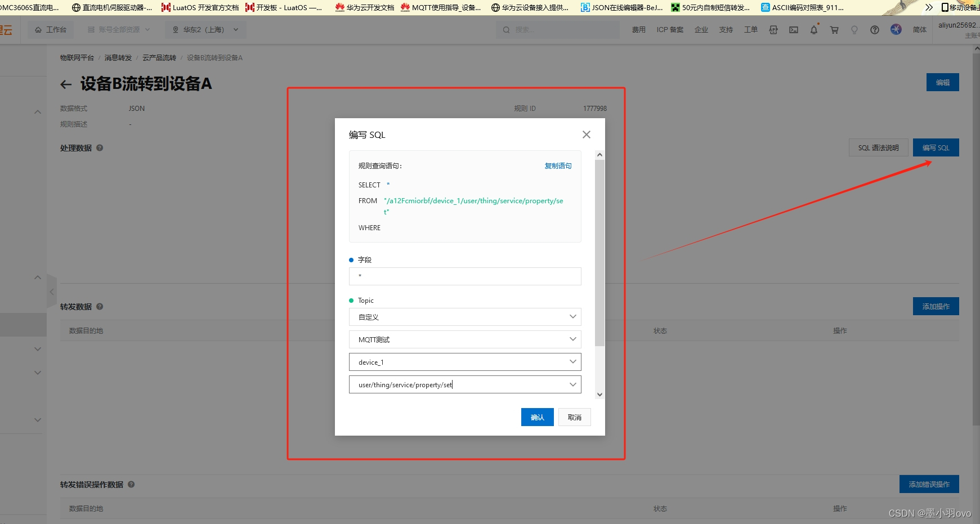Click 添加错误操作 button
980x524 pixels.
929,484
